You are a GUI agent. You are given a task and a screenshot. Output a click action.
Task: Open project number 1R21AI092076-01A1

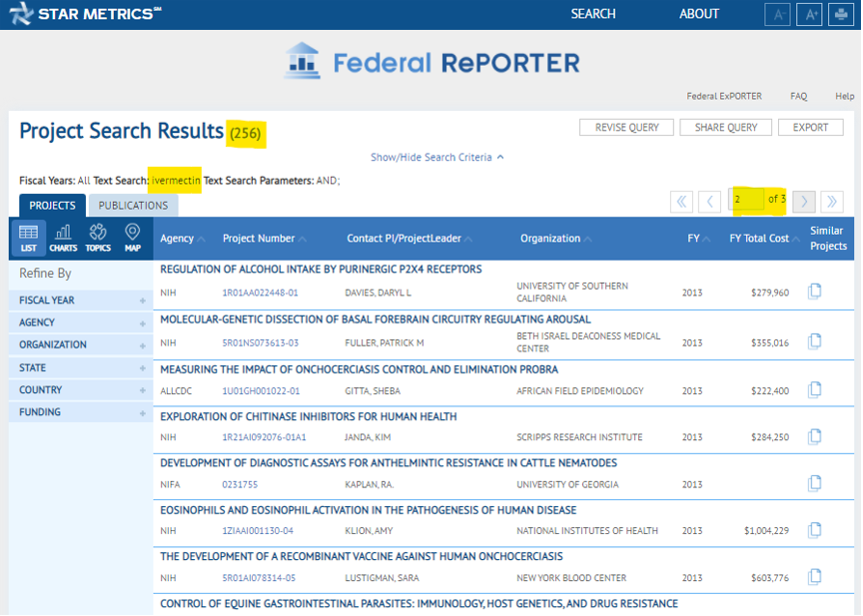click(x=264, y=437)
